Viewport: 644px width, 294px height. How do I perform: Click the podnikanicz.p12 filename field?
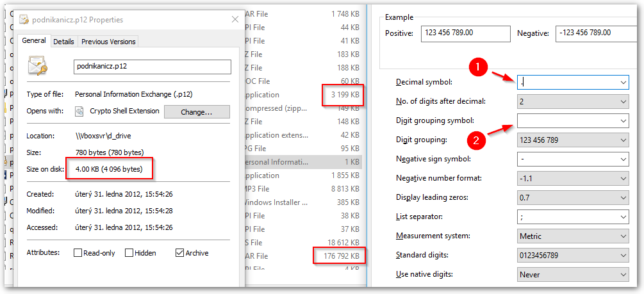pyautogui.click(x=152, y=67)
